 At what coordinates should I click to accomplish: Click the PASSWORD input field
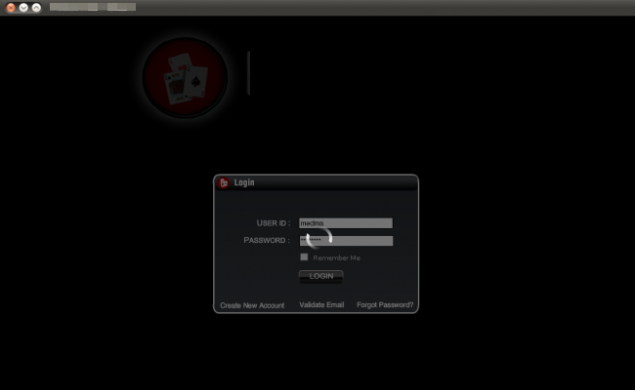tap(346, 241)
